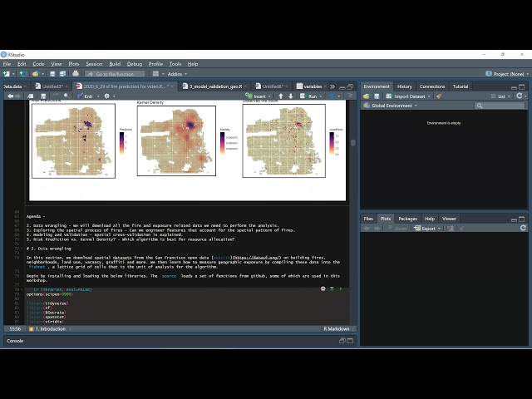
Task: Open the workspace panes grid icon
Action: [155, 74]
